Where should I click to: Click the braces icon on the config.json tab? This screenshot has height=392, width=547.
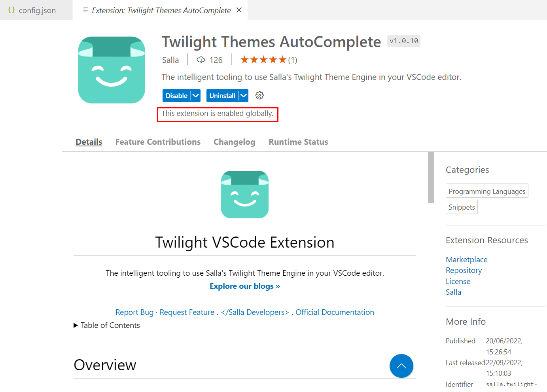(x=12, y=10)
